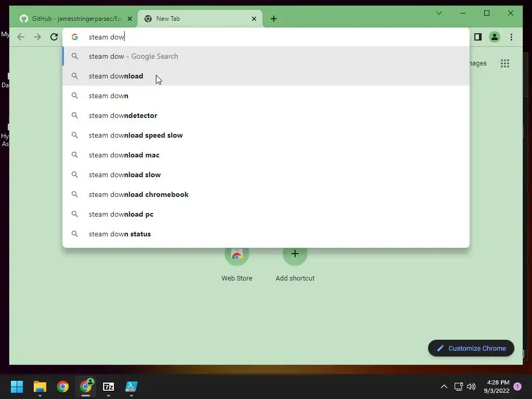This screenshot has width=532, height=399.
Task: Open the Web Store shortcut
Action: (237, 264)
